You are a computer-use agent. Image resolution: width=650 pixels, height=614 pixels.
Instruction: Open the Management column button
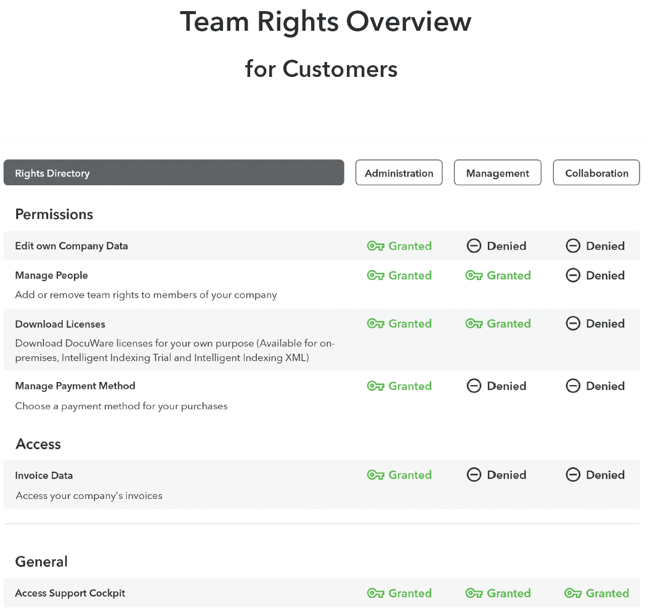click(497, 173)
